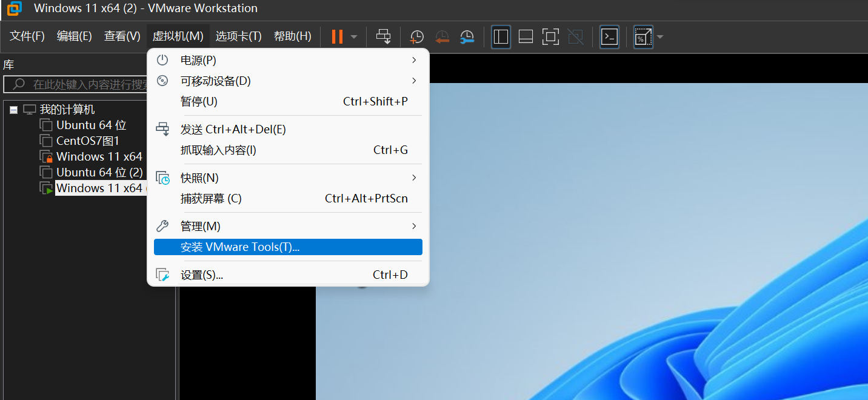
Task: Click the orange pause VM toolbar icon
Action: pyautogui.click(x=337, y=37)
